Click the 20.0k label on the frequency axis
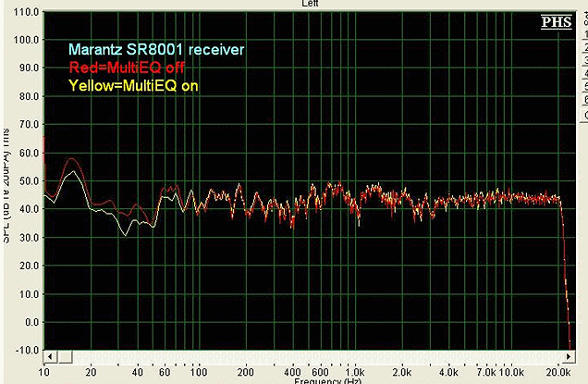 (558, 372)
